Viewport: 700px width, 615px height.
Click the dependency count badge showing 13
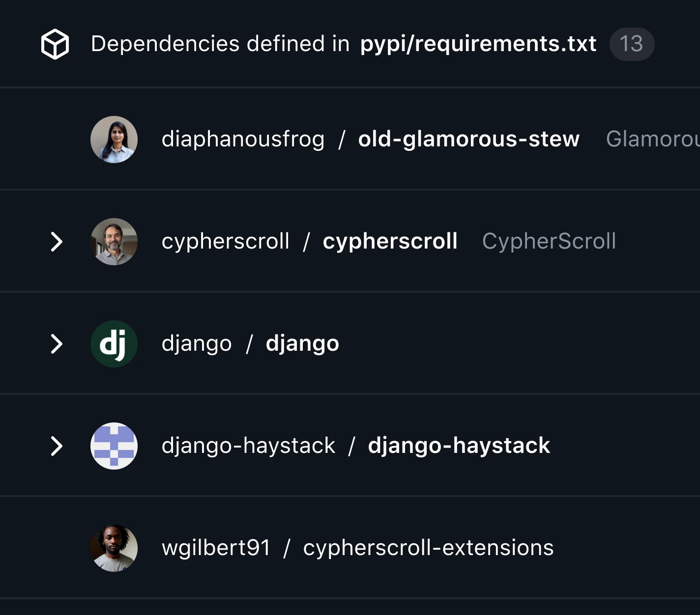click(632, 44)
